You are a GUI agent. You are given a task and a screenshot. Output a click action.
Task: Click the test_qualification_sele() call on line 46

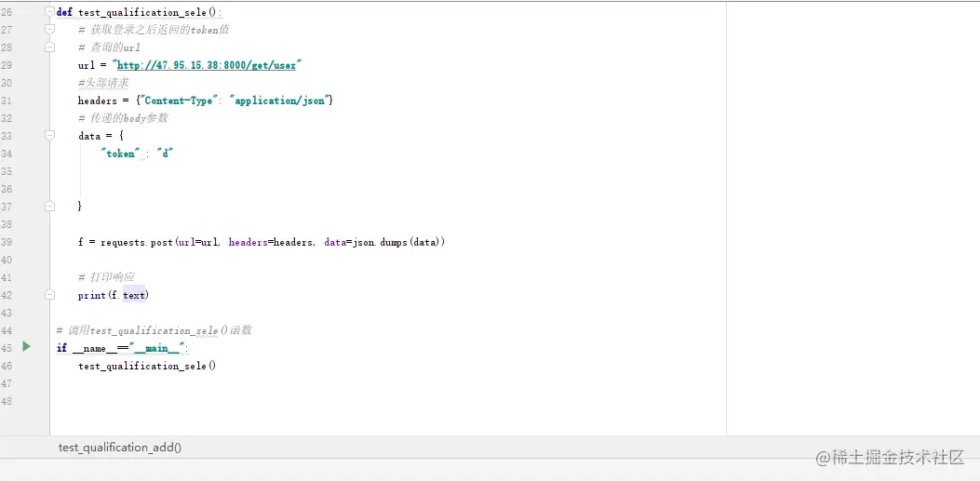coord(147,365)
